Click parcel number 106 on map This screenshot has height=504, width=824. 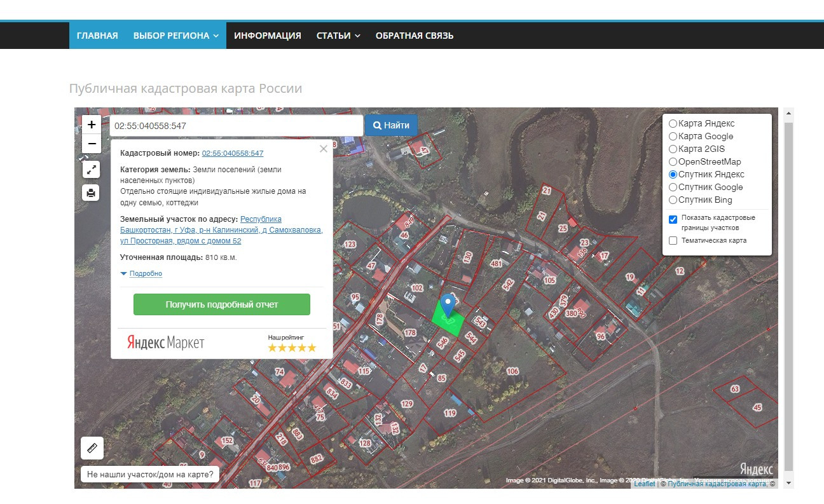pos(512,371)
